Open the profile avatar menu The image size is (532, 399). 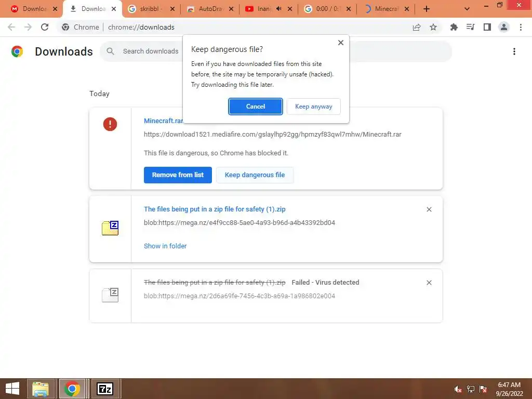point(504,27)
